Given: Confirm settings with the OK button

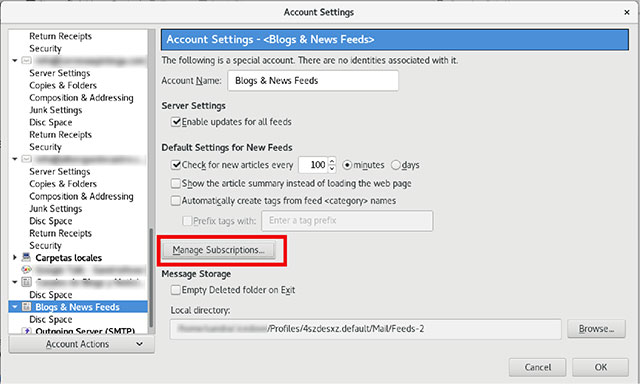Looking at the screenshot, I should [x=600, y=367].
